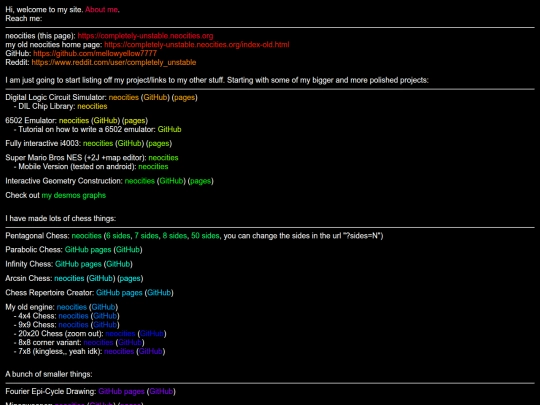Screen dimensions: 540x405
Task: Open 4x4 Chess neocities link
Action: (x=73, y=316)
